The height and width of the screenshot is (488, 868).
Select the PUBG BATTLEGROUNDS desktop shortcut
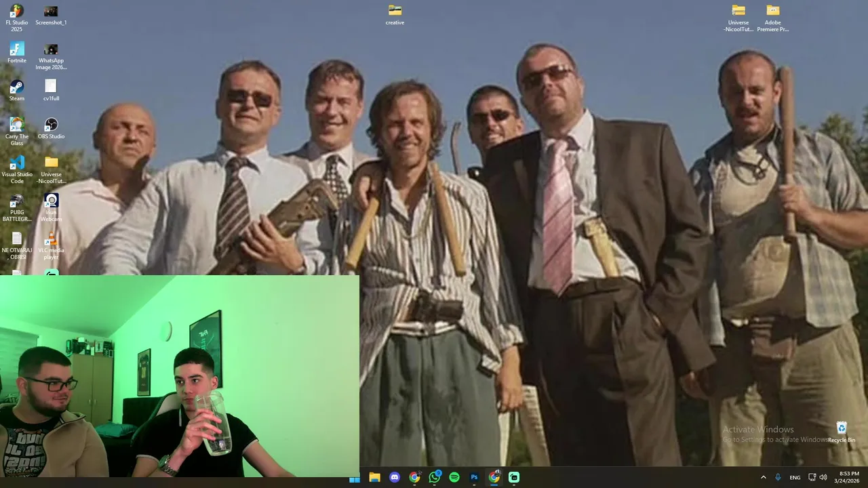pos(16,208)
